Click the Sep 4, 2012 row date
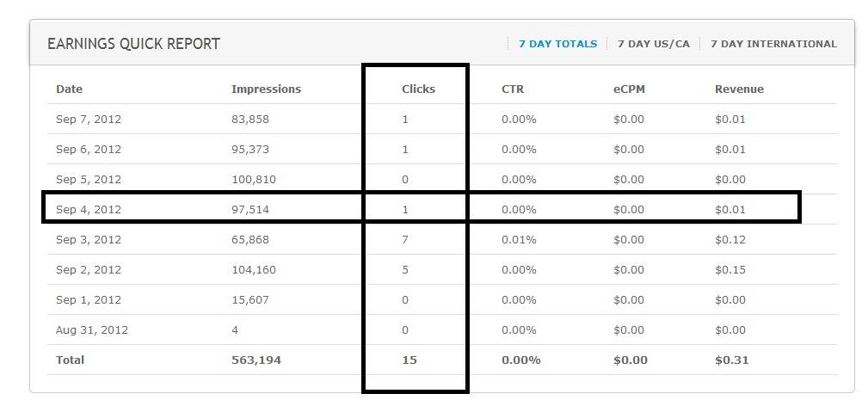 point(89,210)
